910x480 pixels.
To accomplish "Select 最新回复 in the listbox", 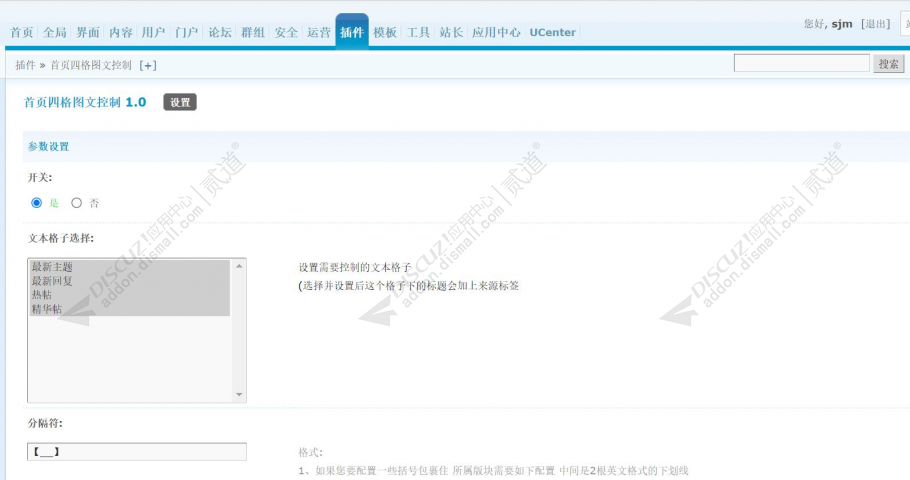I will pos(129,281).
